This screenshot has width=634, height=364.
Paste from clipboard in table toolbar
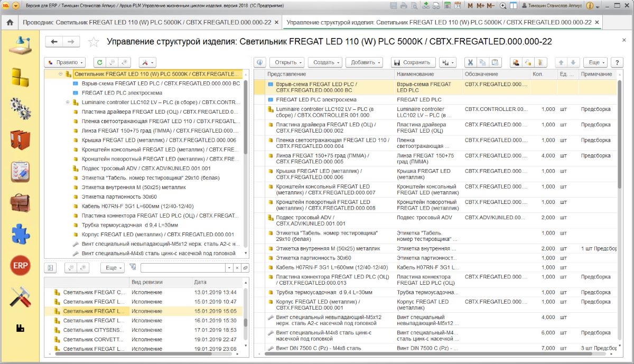pyautogui.click(x=495, y=62)
